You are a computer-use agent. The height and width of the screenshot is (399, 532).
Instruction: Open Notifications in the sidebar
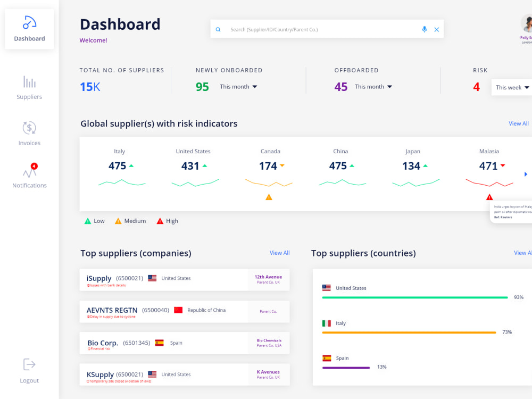click(x=29, y=176)
